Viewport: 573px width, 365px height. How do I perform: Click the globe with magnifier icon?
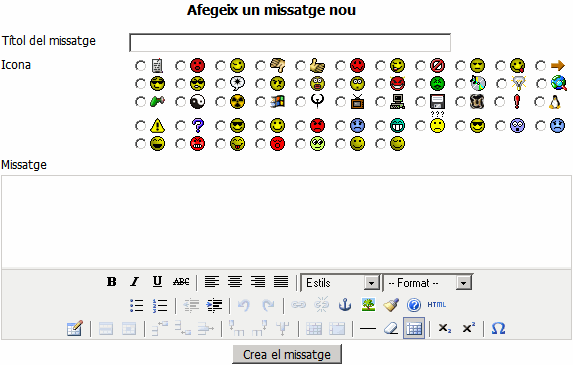[559, 84]
